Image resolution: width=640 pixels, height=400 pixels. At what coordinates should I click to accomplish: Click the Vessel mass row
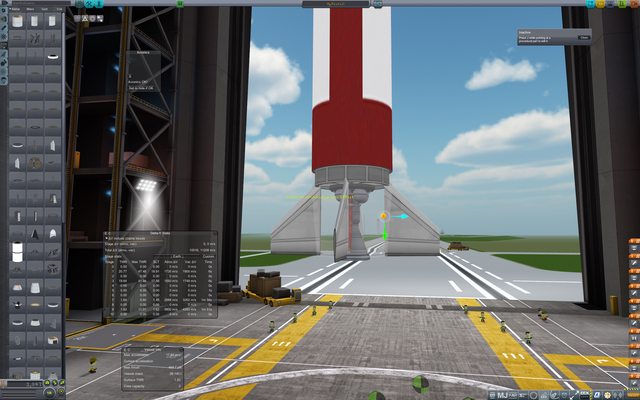[x=152, y=374]
